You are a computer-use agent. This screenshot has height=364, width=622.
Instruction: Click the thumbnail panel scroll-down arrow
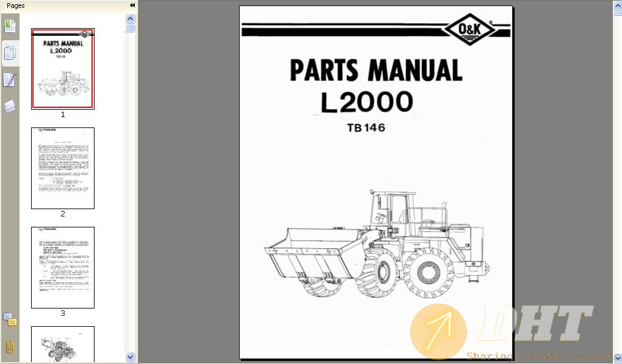pyautogui.click(x=130, y=357)
